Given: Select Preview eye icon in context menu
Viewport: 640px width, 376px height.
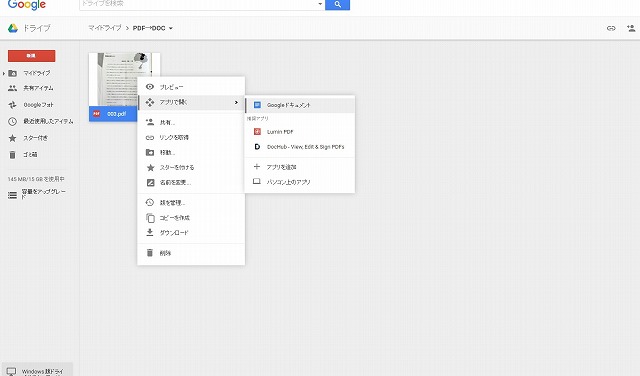Looking at the screenshot, I should pyautogui.click(x=150, y=87).
